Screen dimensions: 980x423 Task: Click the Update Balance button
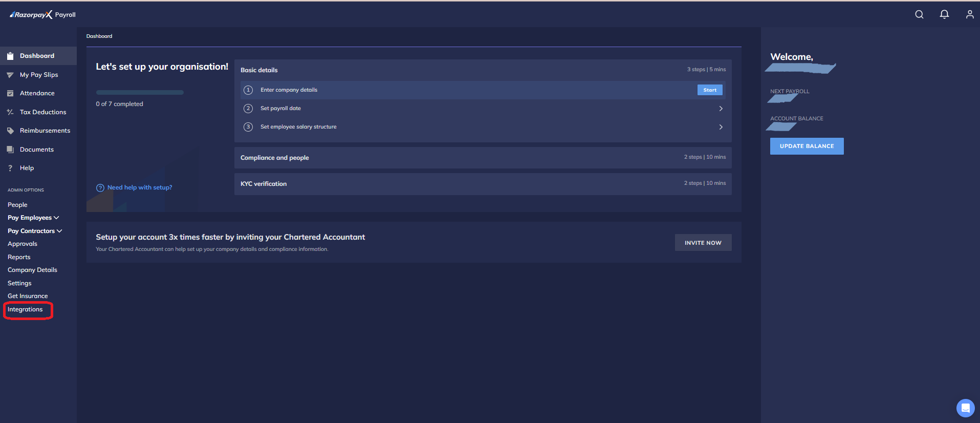tap(807, 146)
